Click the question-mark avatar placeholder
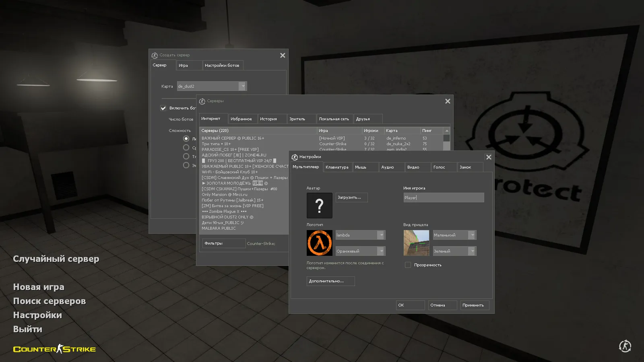 click(319, 205)
